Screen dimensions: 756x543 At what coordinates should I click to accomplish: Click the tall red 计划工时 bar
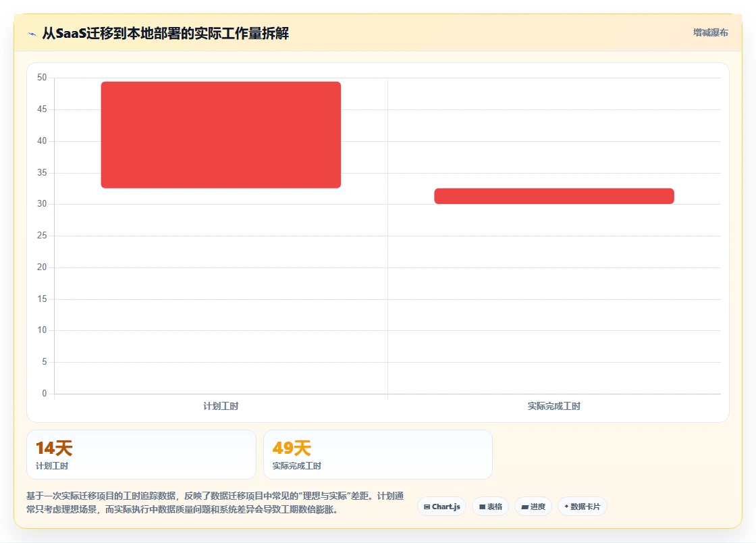tap(221, 135)
